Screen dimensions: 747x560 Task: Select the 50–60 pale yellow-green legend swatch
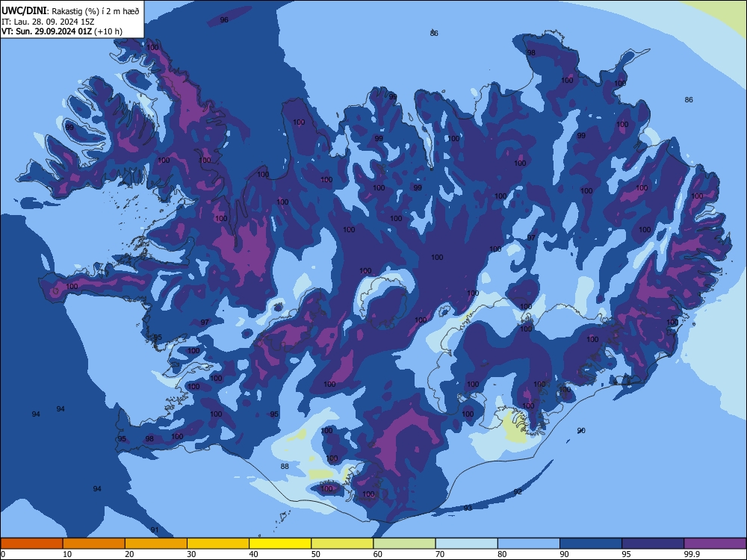tap(342, 544)
